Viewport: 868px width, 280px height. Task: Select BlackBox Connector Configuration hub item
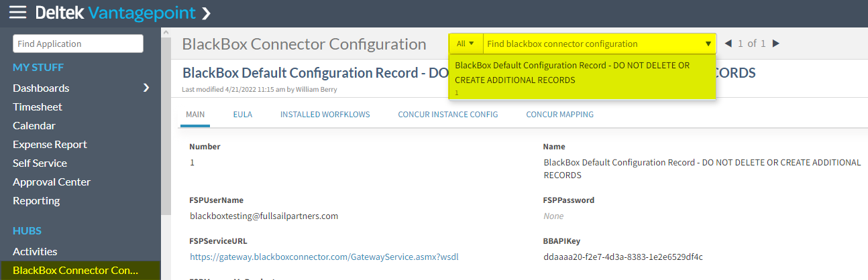pyautogui.click(x=80, y=270)
